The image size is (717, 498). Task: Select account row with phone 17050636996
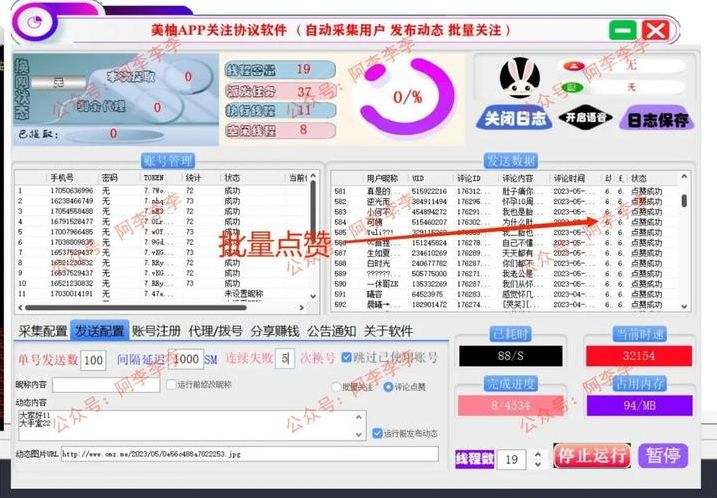[x=162, y=190]
